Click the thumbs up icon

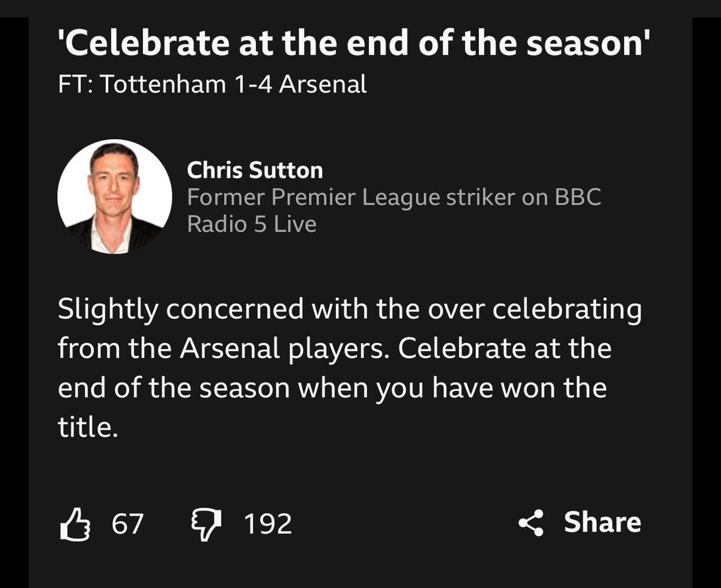point(74,523)
